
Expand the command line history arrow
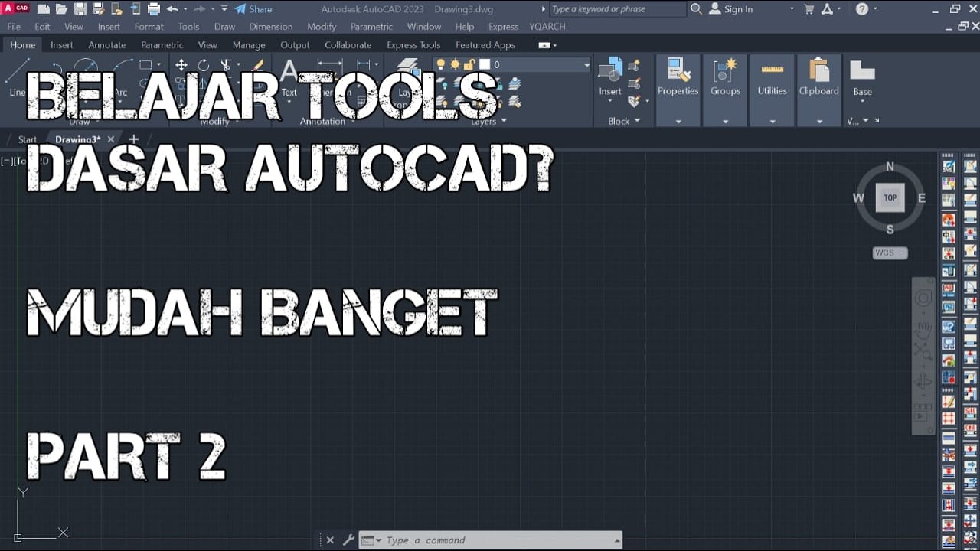click(x=617, y=540)
